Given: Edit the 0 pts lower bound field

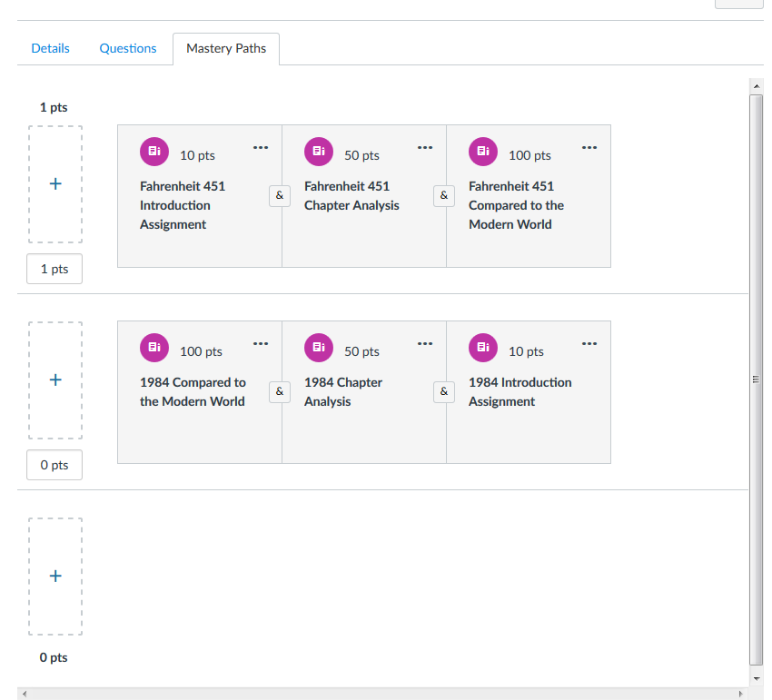Looking at the screenshot, I should tap(54, 466).
